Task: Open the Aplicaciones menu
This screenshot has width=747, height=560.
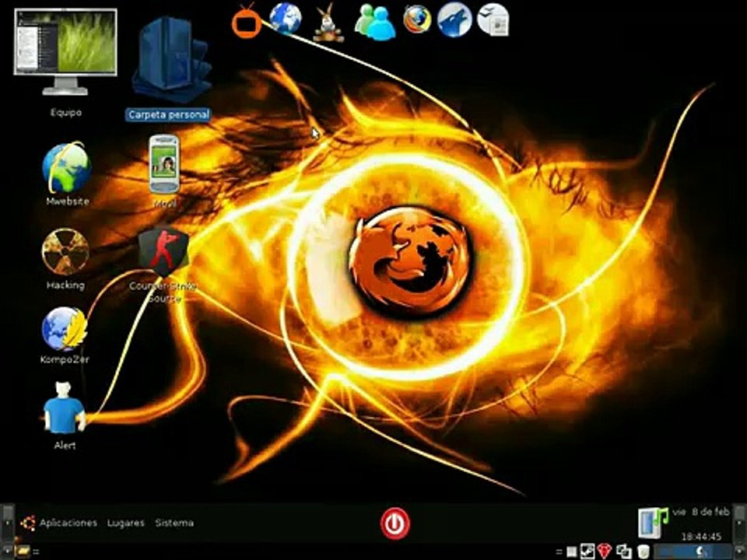Action: [68, 523]
